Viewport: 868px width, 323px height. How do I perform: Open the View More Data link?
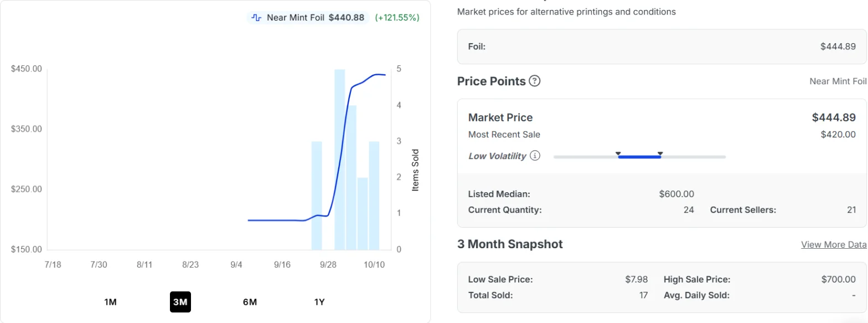click(x=834, y=244)
